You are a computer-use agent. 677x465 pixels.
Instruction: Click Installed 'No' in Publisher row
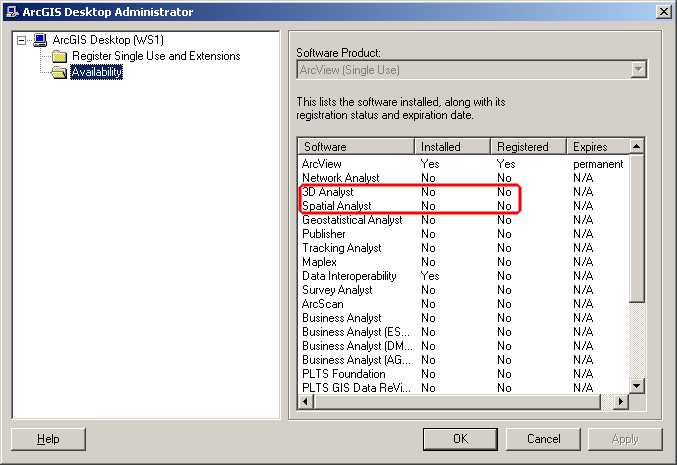(x=428, y=234)
